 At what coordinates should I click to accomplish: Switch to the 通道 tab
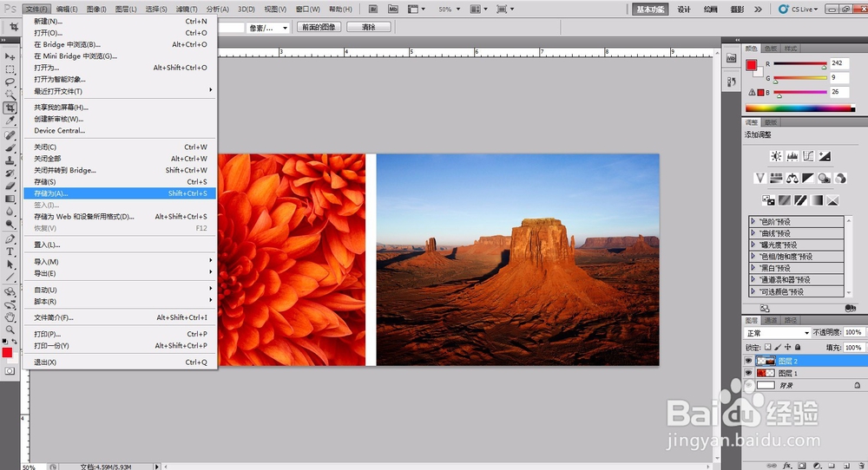pos(771,320)
